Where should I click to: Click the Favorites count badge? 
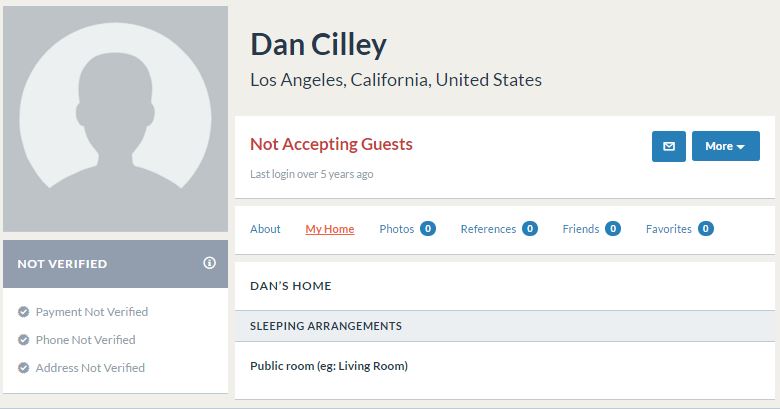(x=705, y=229)
